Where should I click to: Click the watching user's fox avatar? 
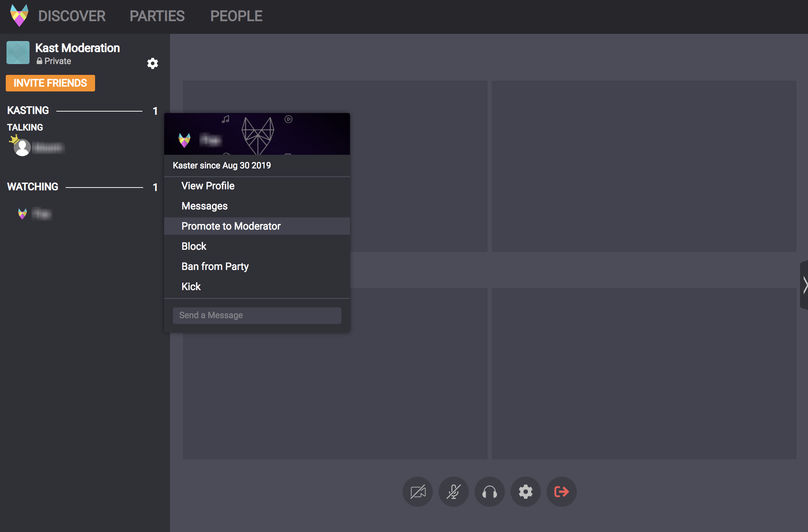tap(22, 214)
